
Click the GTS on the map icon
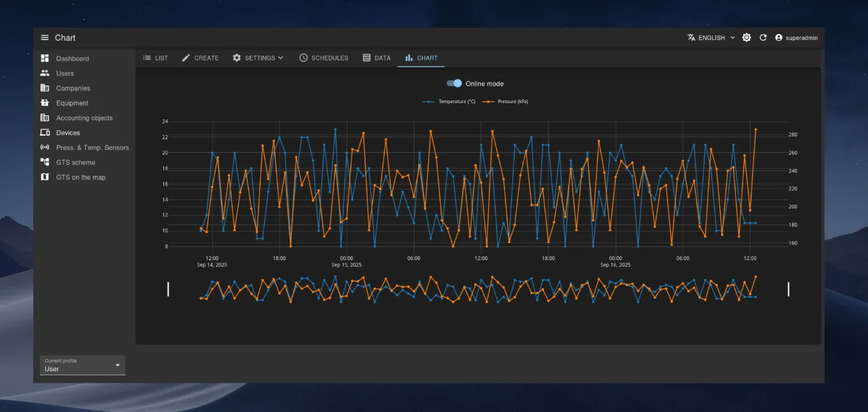point(45,177)
